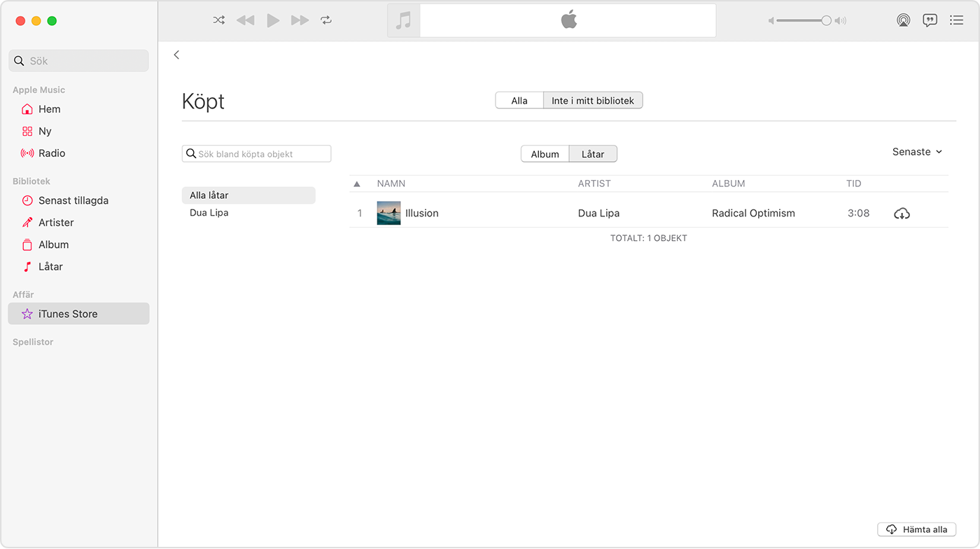Click the Sök bland köpta objekt field
The image size is (980, 549).
(x=256, y=154)
